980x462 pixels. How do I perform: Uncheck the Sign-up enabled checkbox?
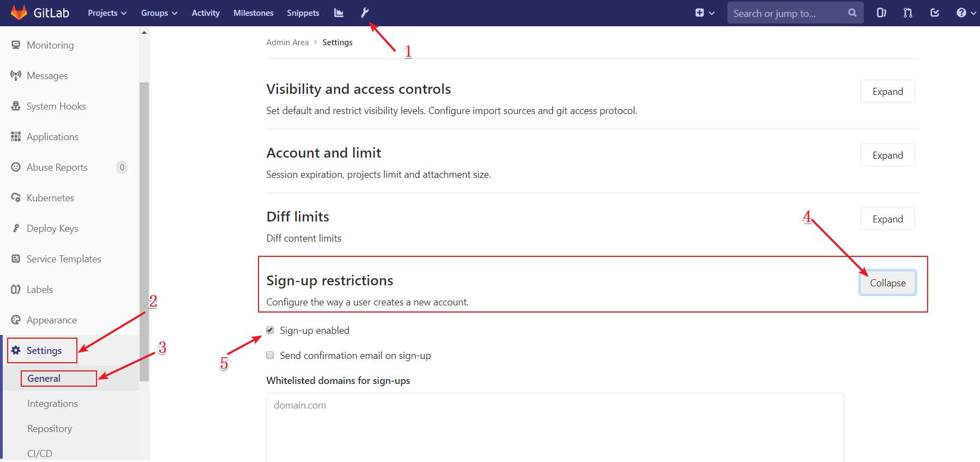(x=270, y=330)
